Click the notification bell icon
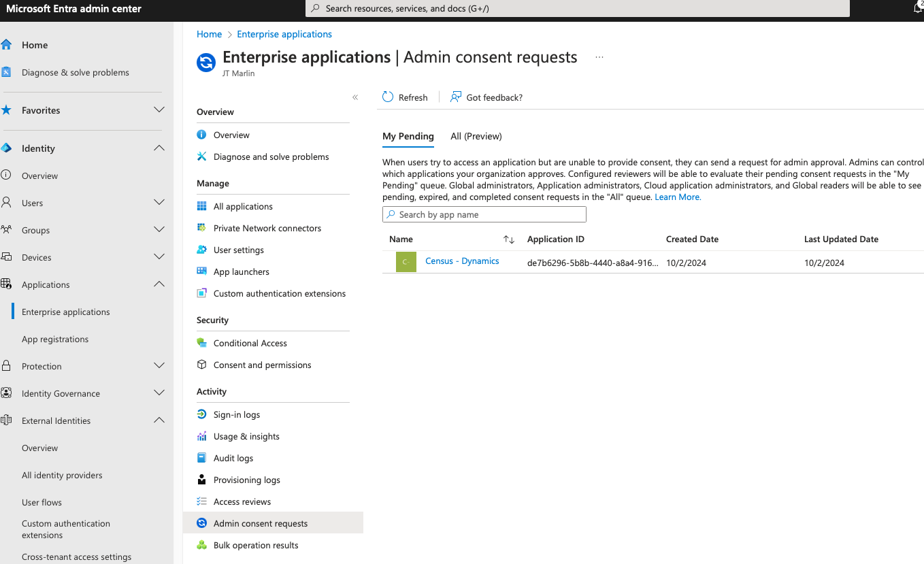Image resolution: width=924 pixels, height=564 pixels. tap(918, 8)
